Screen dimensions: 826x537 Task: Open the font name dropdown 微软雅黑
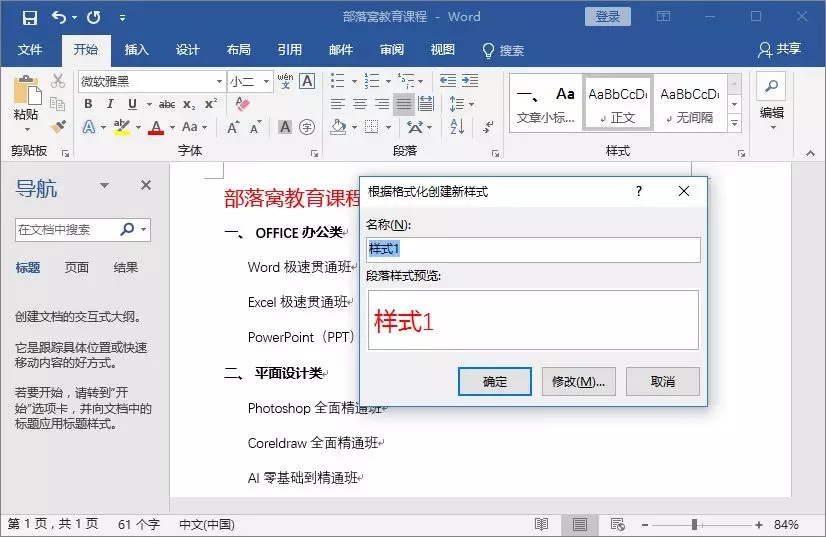pos(219,81)
